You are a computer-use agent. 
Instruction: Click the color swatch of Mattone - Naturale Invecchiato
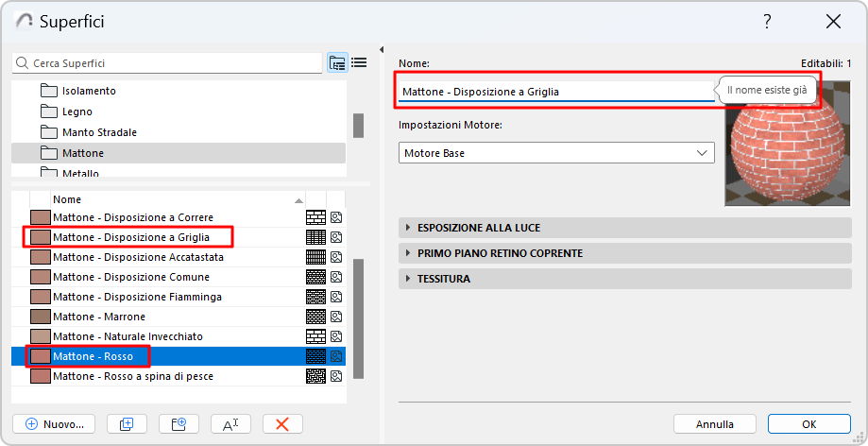(40, 336)
